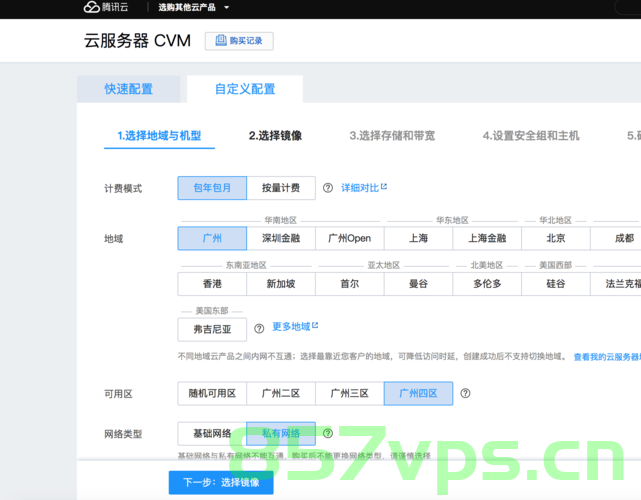Choose 广州 region
The height and width of the screenshot is (500, 641).
(212, 238)
